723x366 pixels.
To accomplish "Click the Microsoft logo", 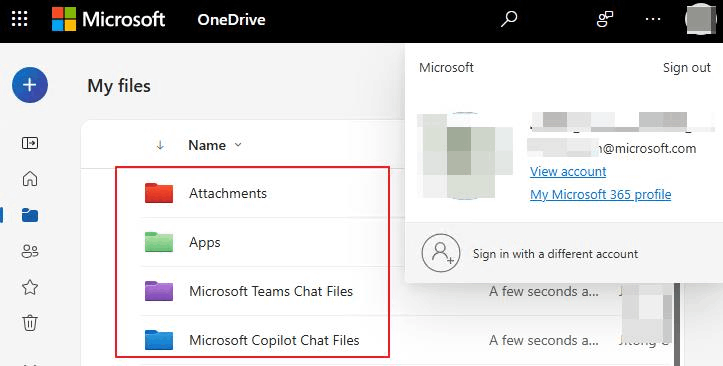I will pyautogui.click(x=109, y=19).
